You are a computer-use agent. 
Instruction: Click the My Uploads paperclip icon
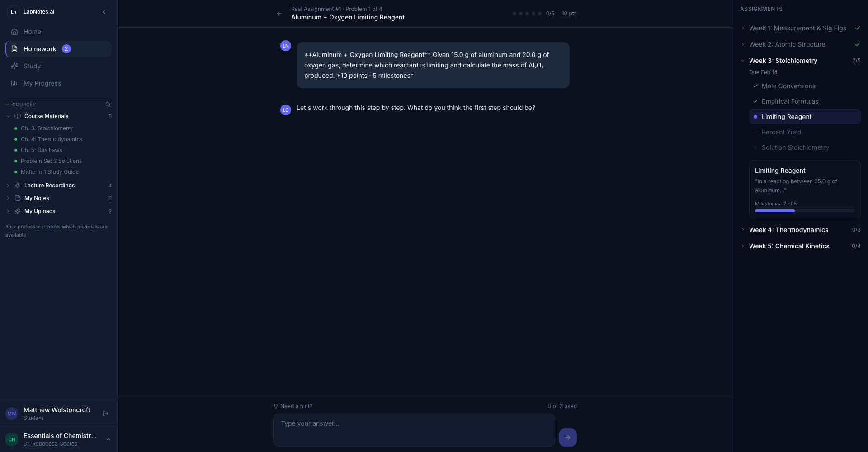[17, 211]
